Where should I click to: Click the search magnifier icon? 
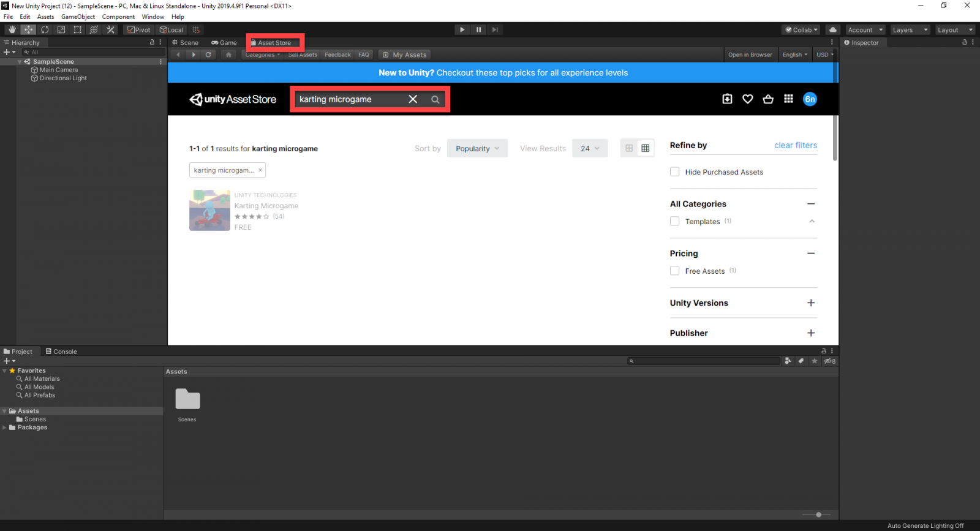[435, 99]
